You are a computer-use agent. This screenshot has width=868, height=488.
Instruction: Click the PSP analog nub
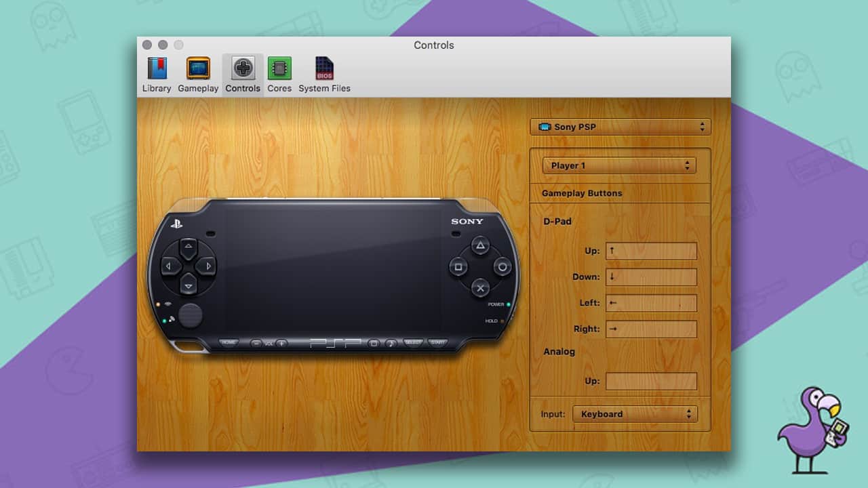191,315
